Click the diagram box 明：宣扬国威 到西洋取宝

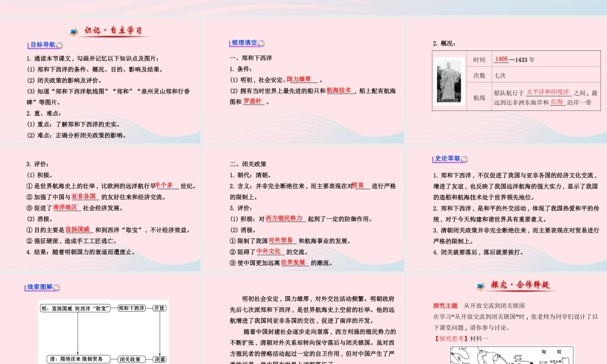[75, 308]
